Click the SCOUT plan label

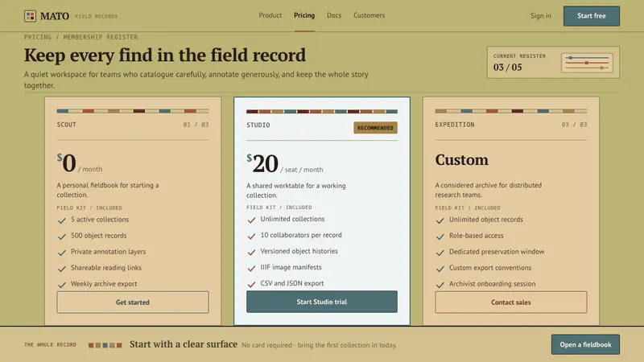click(x=67, y=125)
